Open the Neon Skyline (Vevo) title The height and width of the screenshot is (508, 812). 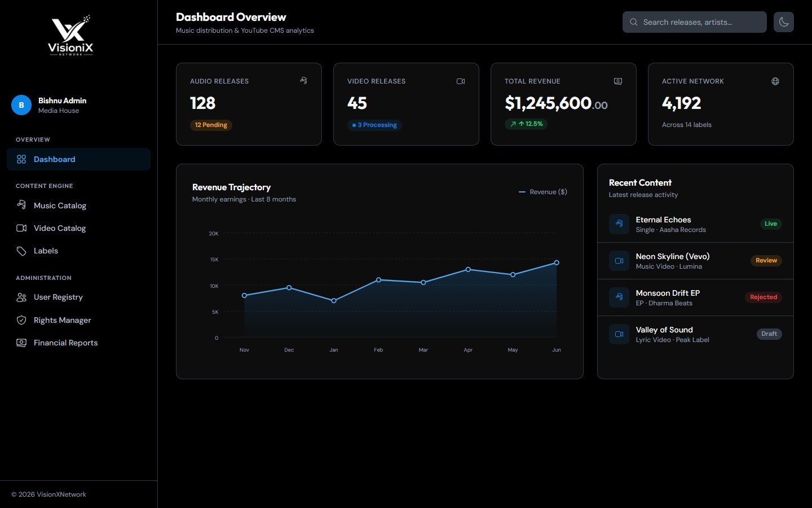[673, 256]
